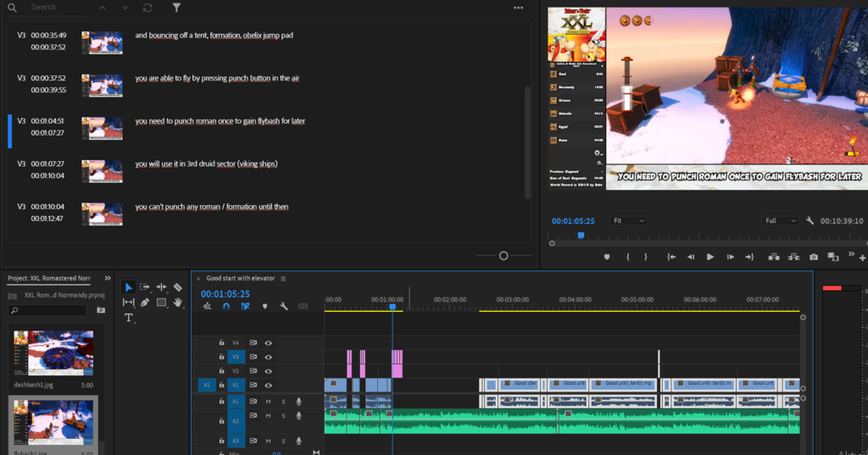Viewport: 868px width, 455px height.
Task: Click timeline timecode 00:01:05:25
Action: 225,294
